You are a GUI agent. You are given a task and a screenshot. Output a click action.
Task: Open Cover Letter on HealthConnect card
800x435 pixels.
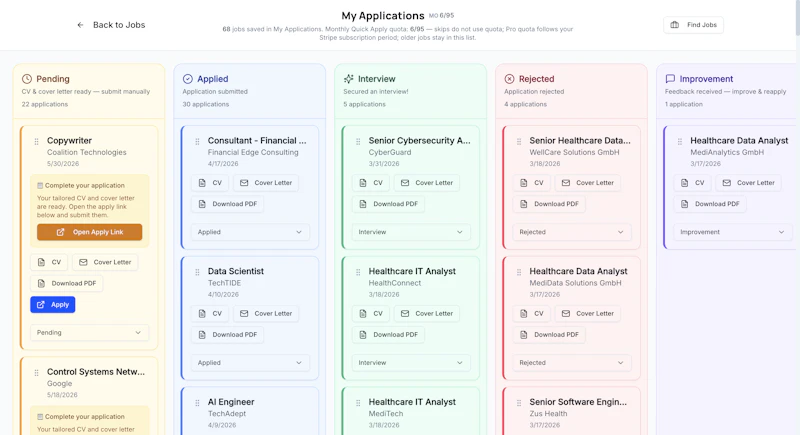[x=427, y=314]
